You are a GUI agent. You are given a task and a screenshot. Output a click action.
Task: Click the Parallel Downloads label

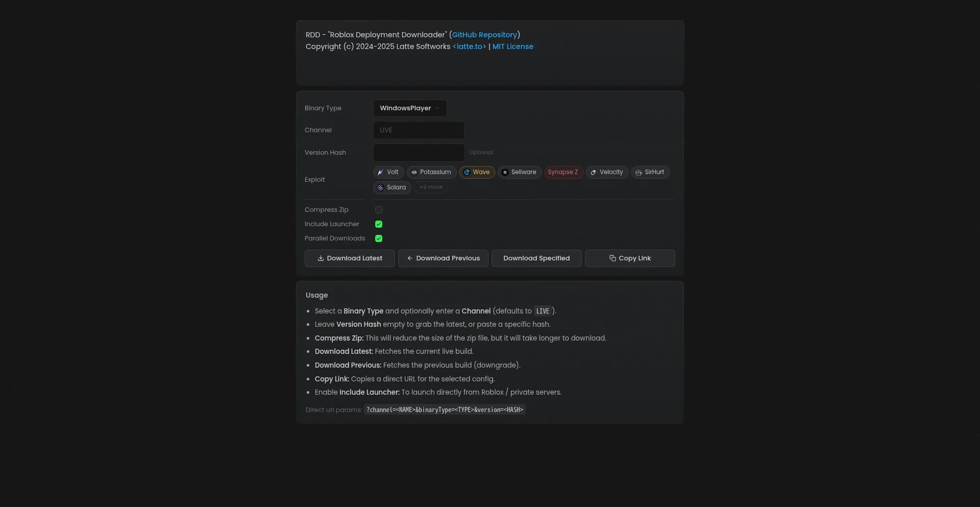click(335, 238)
